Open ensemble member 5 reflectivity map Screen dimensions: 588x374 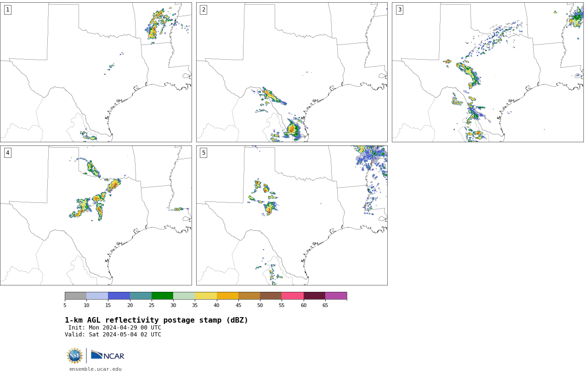point(292,215)
